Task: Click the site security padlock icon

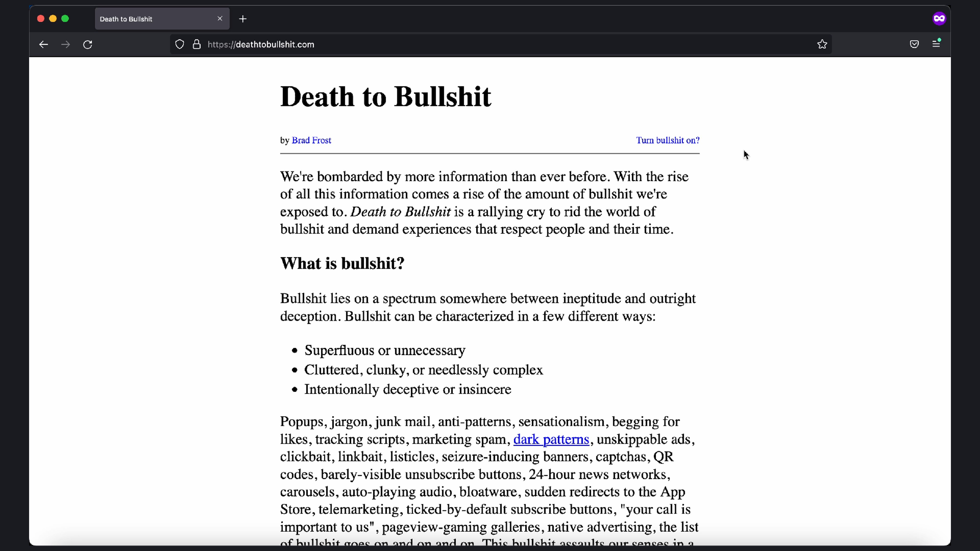Action: 196,44
